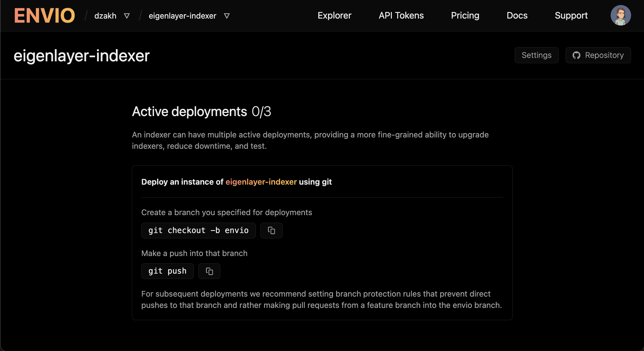Copy the git push command

(209, 271)
